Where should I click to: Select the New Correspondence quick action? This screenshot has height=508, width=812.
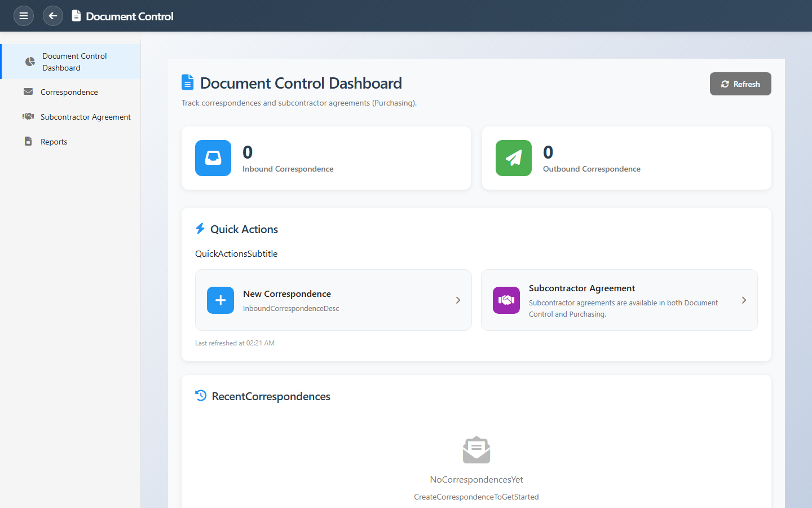coord(333,300)
